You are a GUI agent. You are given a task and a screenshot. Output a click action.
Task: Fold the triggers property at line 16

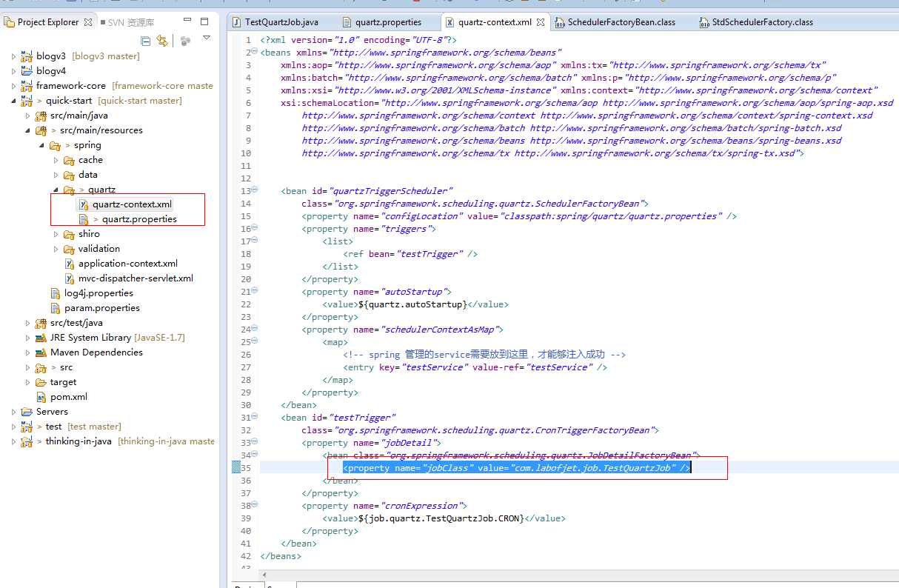pyautogui.click(x=255, y=228)
